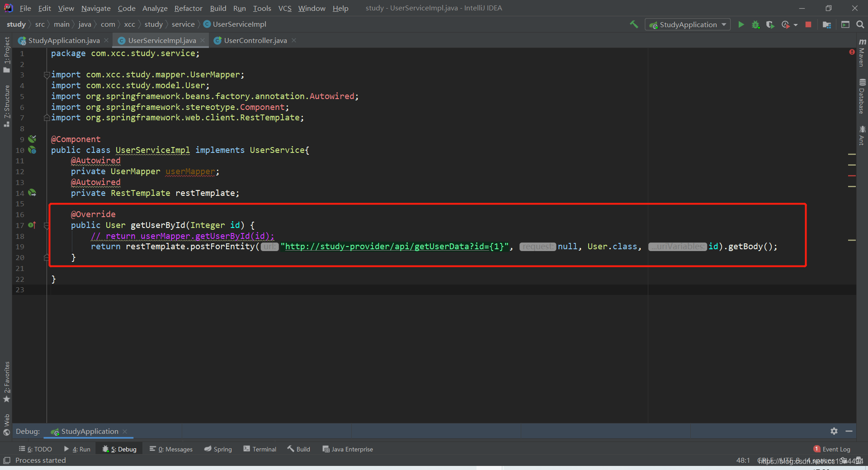Viewport: 868px width, 470px height.
Task: Click the green Run button
Action: coord(741,24)
